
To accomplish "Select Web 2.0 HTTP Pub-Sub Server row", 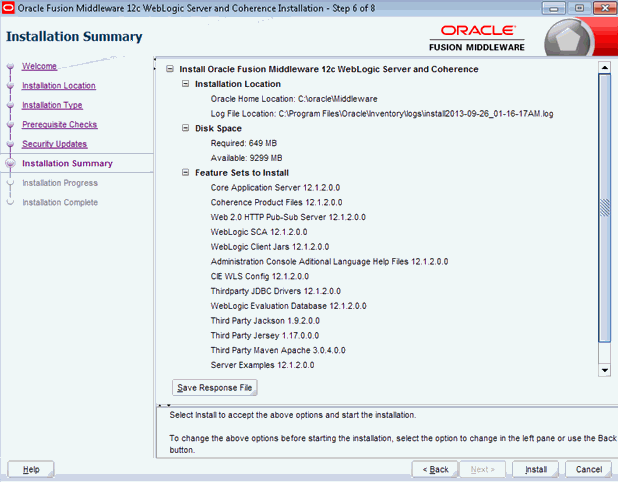I will click(x=288, y=217).
